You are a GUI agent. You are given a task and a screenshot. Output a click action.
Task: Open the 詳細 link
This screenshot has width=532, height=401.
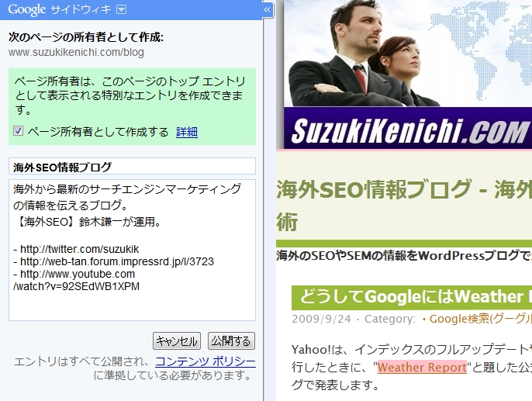coord(187,132)
